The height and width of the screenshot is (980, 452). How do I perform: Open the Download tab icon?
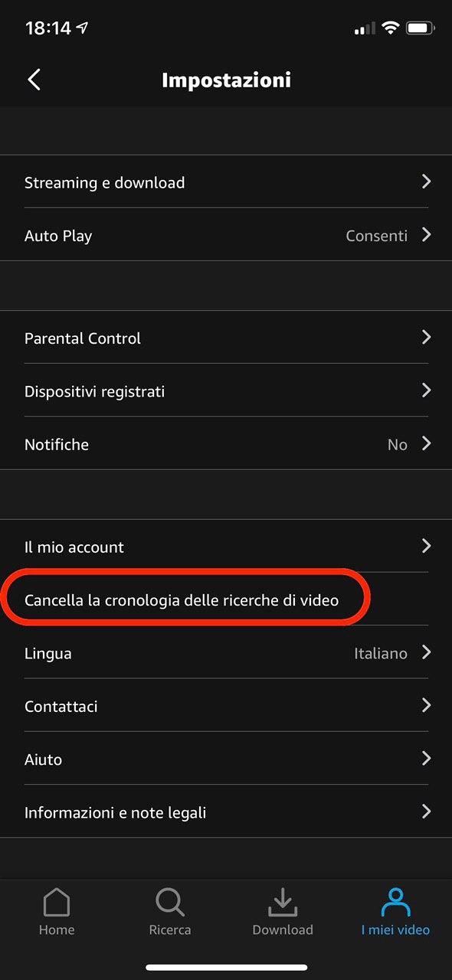283,903
